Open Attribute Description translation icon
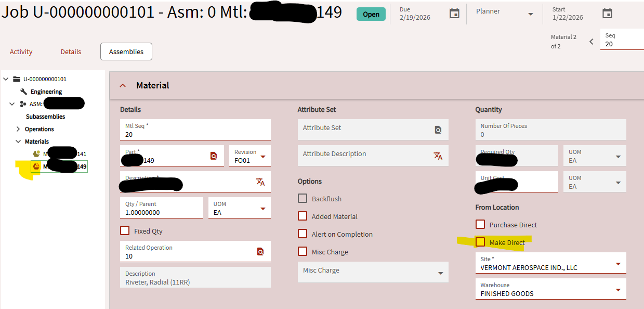Image resolution: width=644 pixels, height=309 pixels. (x=438, y=156)
